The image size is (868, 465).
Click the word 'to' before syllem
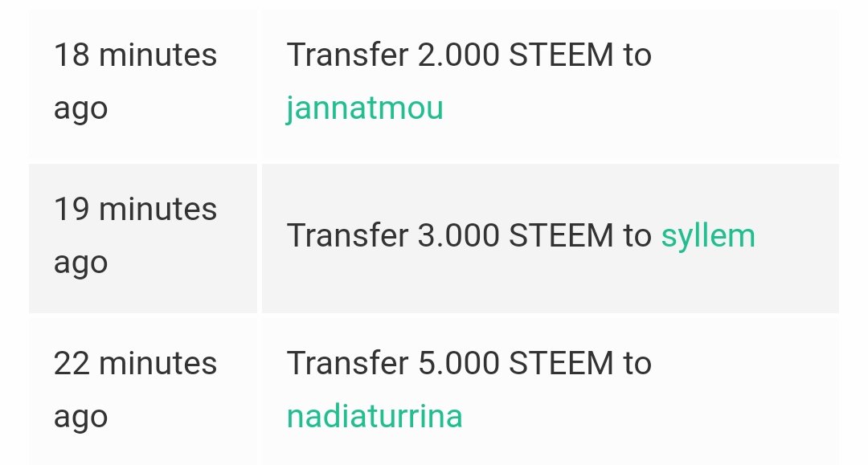[x=637, y=235]
